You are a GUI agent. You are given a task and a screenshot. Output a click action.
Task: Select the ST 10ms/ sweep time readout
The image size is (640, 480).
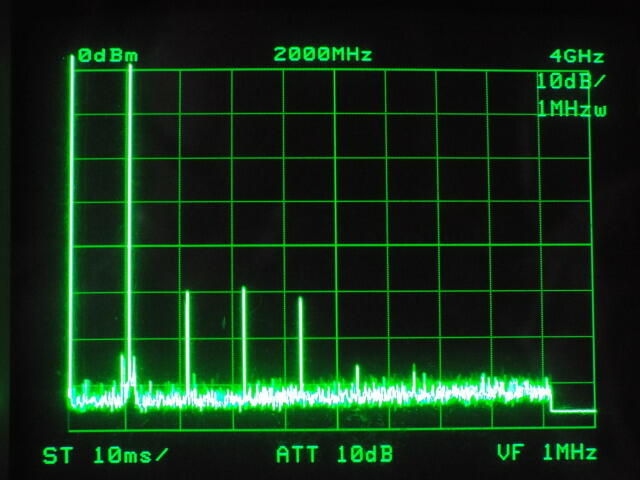coord(105,455)
